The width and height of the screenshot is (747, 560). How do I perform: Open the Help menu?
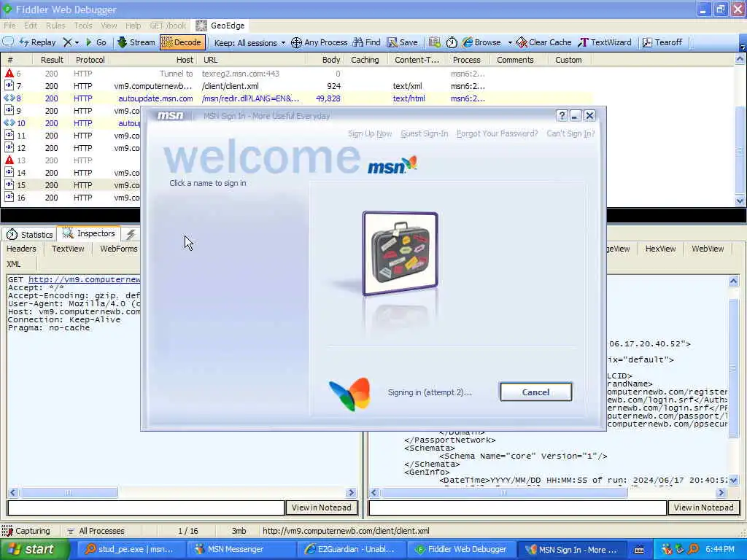click(133, 26)
